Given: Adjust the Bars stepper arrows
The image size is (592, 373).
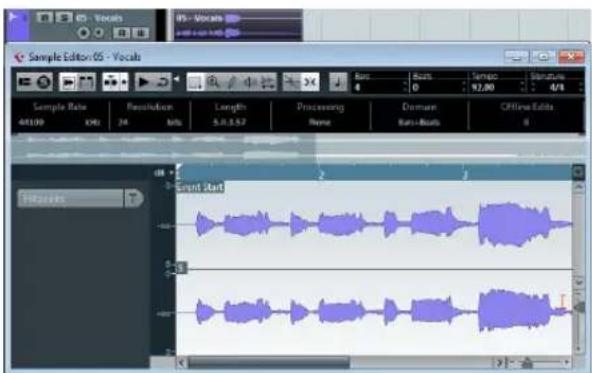Looking at the screenshot, I should (x=405, y=87).
